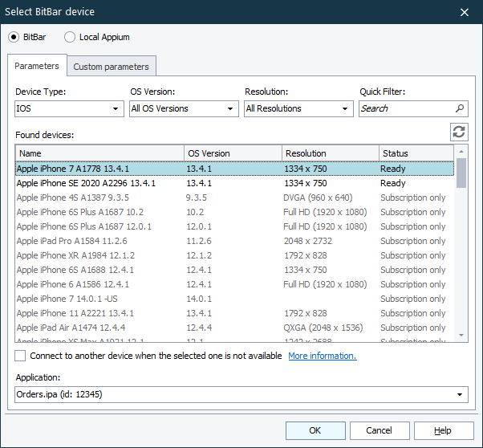
Task: Click the scroll up arrow of devices list
Action: 461,152
